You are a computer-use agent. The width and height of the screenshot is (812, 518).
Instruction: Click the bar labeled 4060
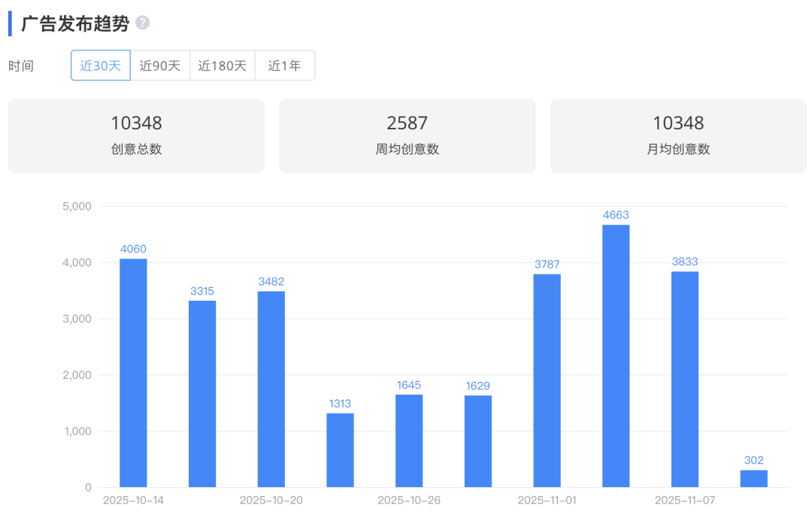[x=133, y=373]
